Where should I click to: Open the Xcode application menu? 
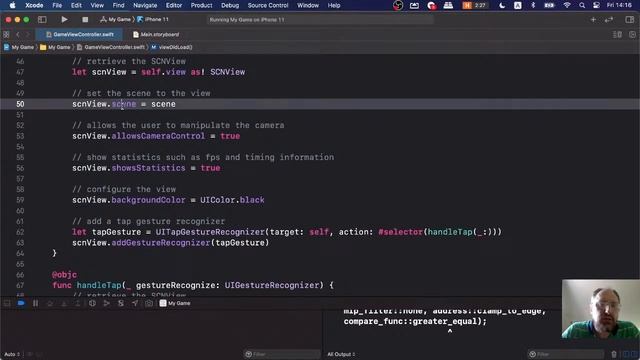point(34,5)
